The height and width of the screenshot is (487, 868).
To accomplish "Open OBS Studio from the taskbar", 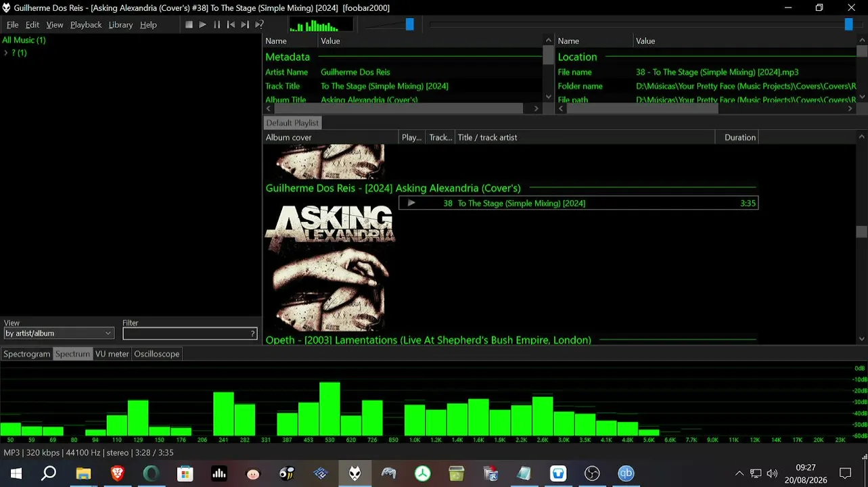I will (x=592, y=473).
